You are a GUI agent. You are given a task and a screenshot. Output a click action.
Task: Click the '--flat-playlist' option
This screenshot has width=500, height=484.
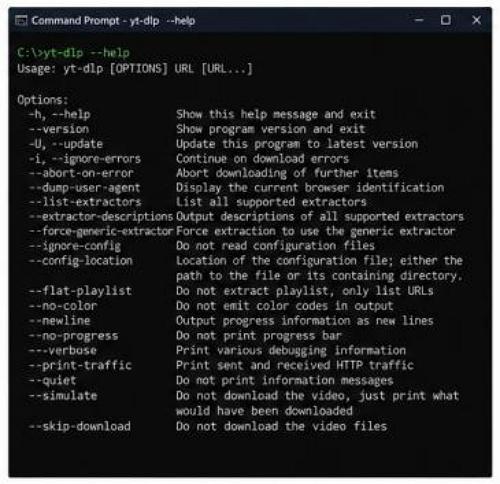[81, 291]
